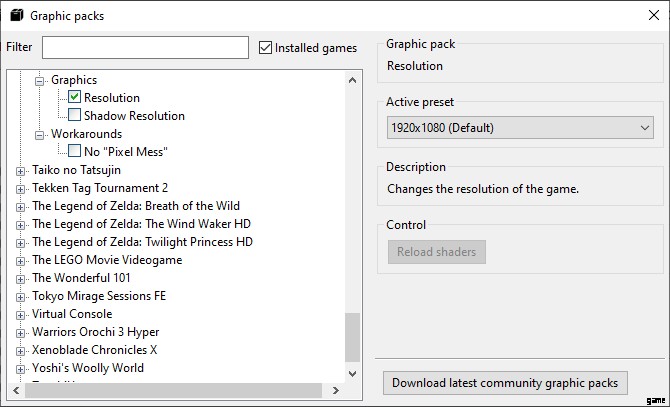Click the "Changes the resolution of the game." description

tap(483, 189)
